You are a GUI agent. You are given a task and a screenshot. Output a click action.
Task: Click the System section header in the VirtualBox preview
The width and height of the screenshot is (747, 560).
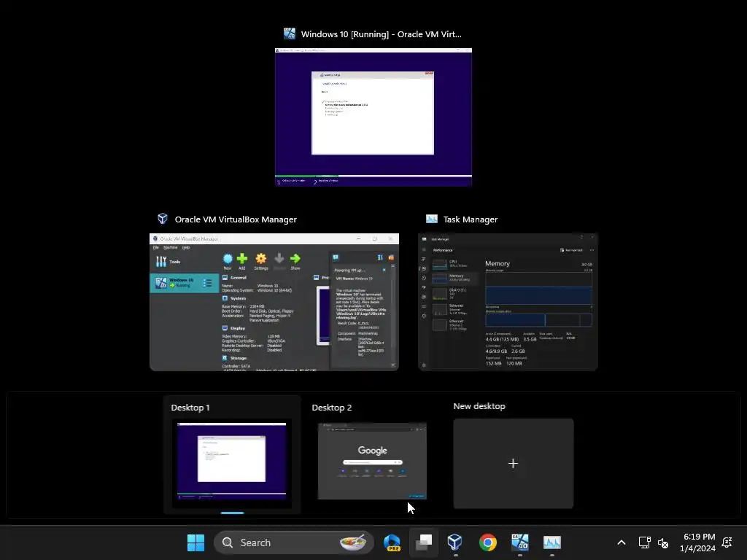point(234,298)
